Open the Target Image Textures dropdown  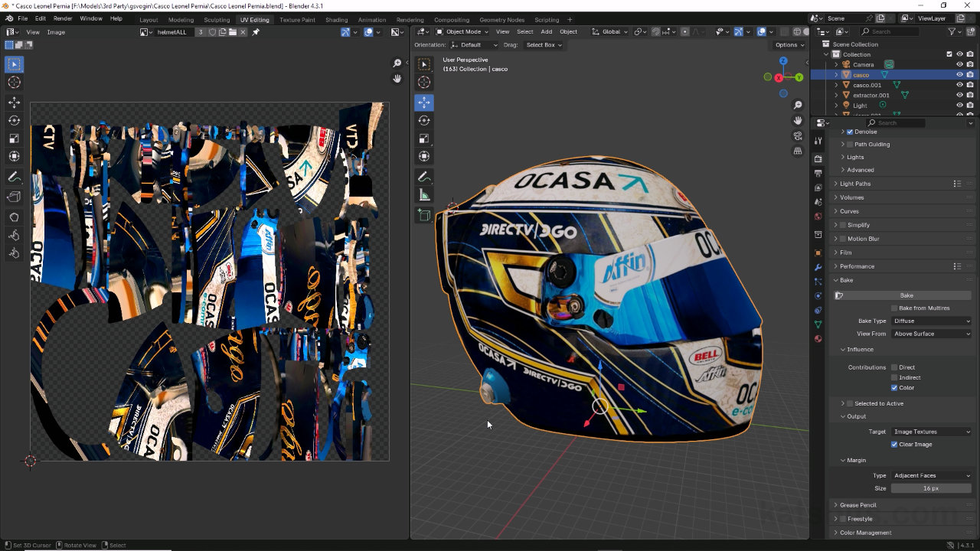(x=931, y=432)
